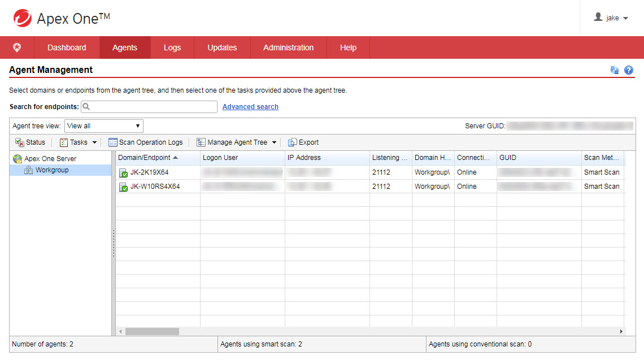This screenshot has width=644, height=364.
Task: Open the Agent tree view combo box
Action: coord(104,126)
